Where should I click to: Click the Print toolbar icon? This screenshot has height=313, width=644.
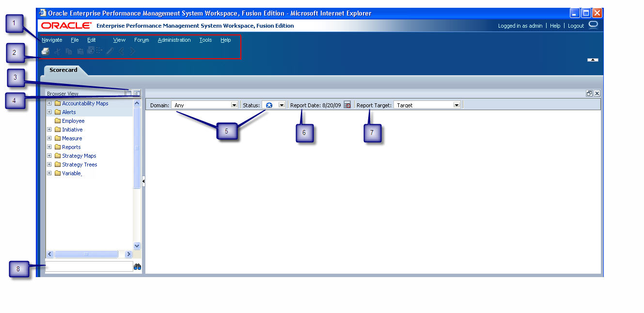[45, 51]
